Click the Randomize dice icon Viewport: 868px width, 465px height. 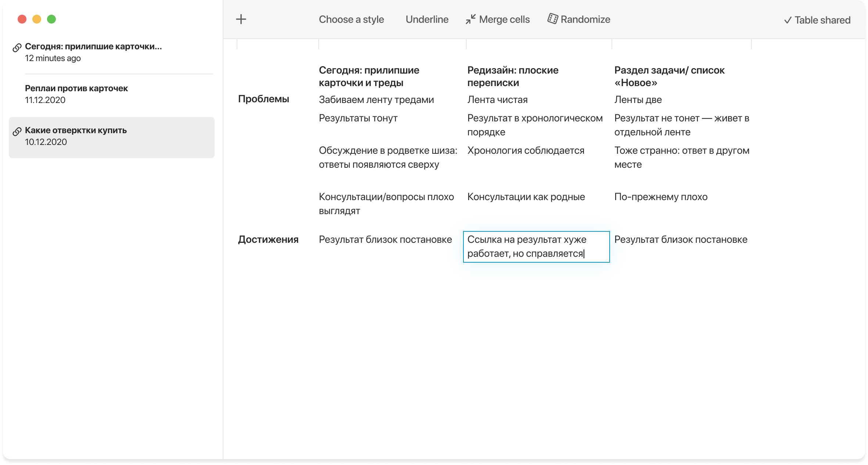pyautogui.click(x=552, y=19)
